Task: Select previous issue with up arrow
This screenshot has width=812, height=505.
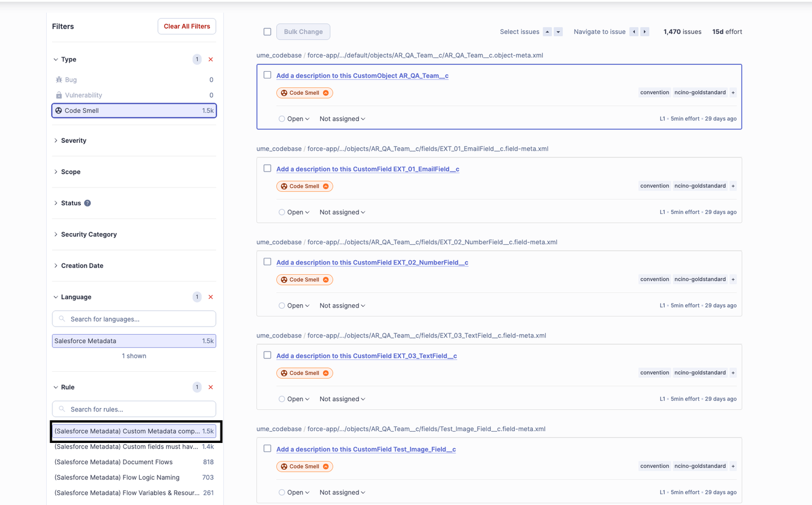Action: pos(547,32)
